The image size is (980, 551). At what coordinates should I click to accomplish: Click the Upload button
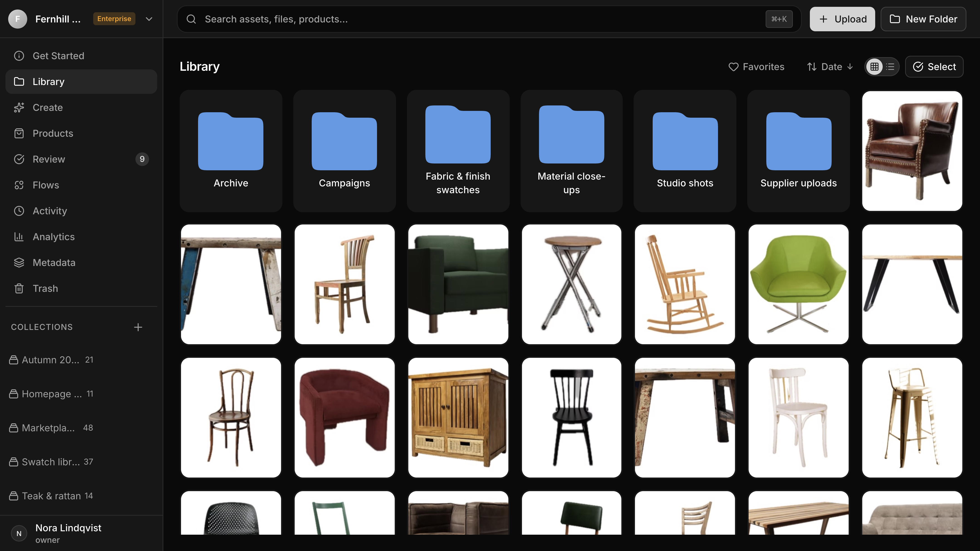tap(842, 19)
